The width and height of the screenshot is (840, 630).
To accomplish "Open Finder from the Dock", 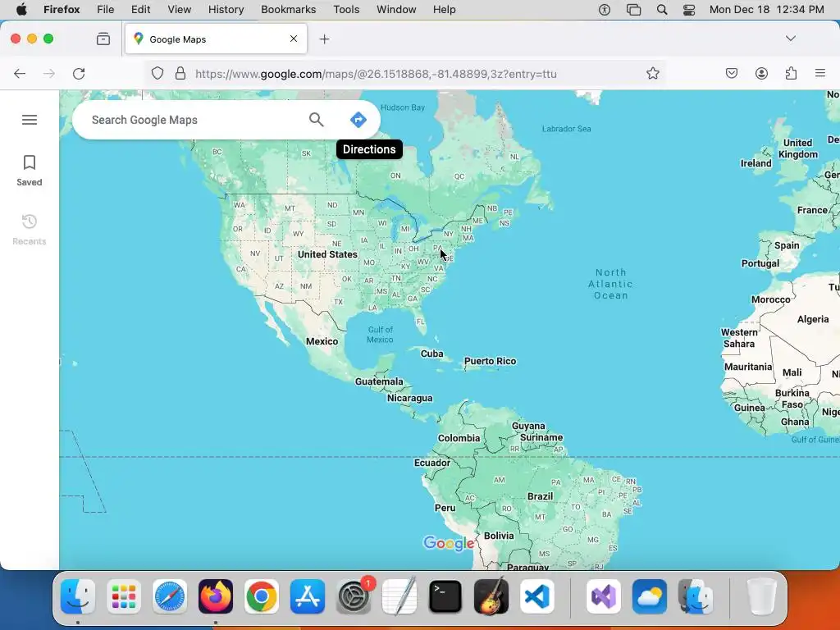I will 78,596.
